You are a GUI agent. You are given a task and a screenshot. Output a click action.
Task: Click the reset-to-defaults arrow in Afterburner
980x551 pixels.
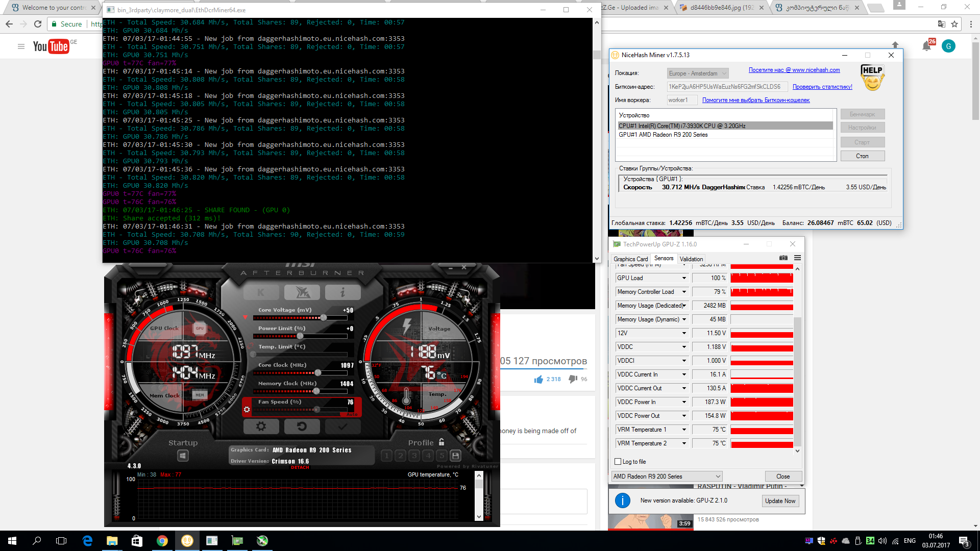[x=302, y=427]
